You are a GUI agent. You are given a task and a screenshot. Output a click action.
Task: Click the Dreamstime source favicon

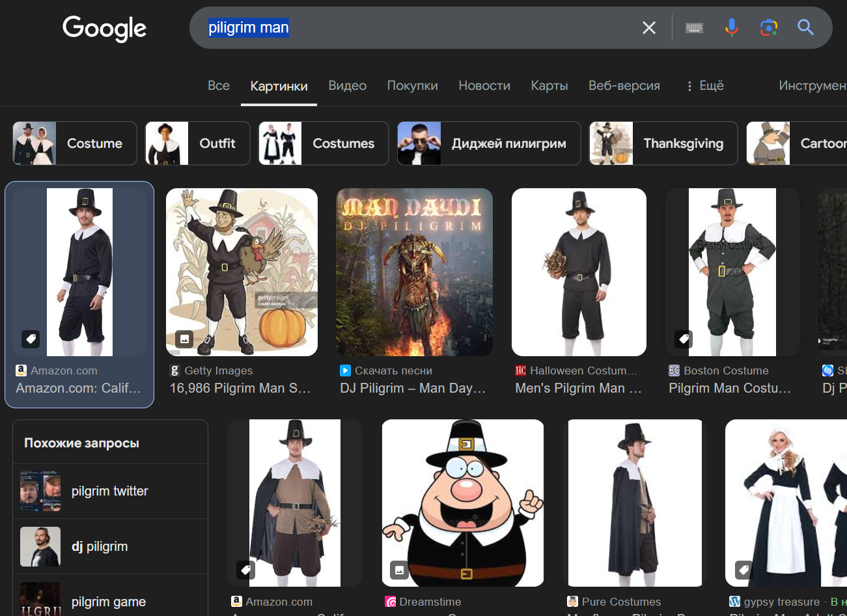point(390,602)
